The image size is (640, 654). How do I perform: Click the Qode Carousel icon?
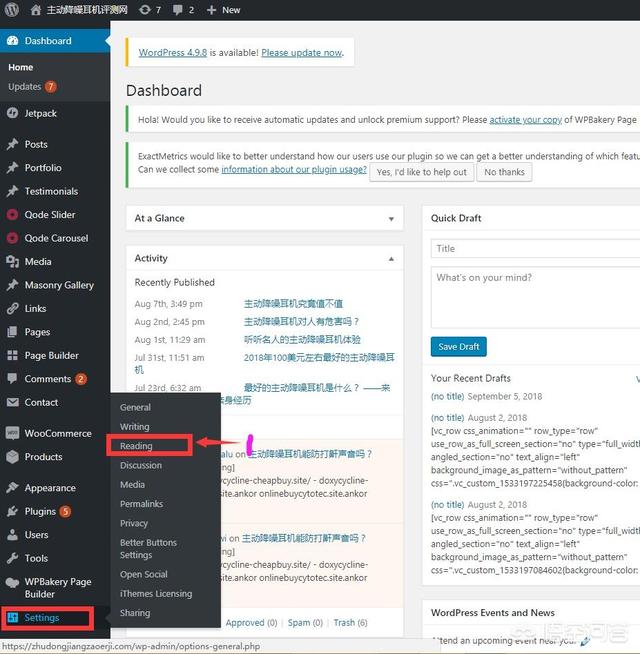[x=13, y=238]
